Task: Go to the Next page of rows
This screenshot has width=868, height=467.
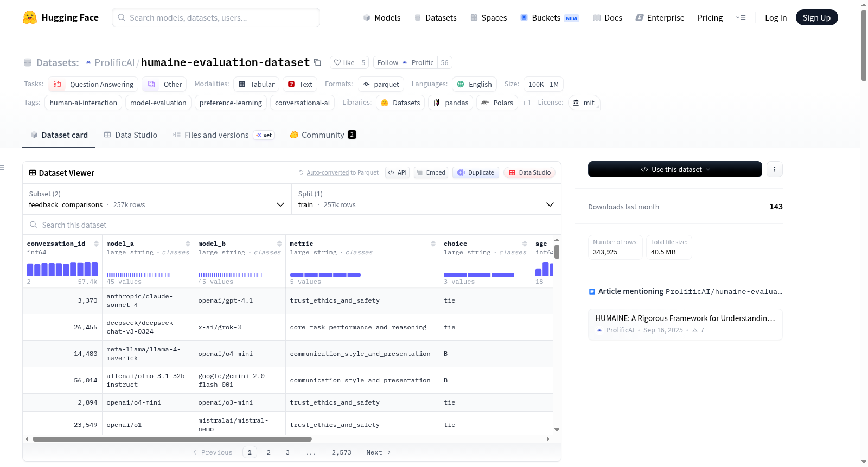Action: (x=379, y=452)
